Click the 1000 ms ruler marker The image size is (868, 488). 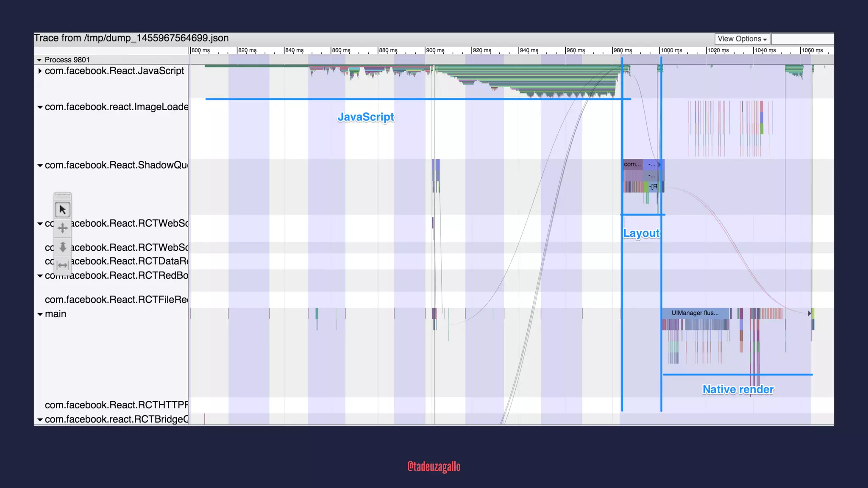[671, 50]
